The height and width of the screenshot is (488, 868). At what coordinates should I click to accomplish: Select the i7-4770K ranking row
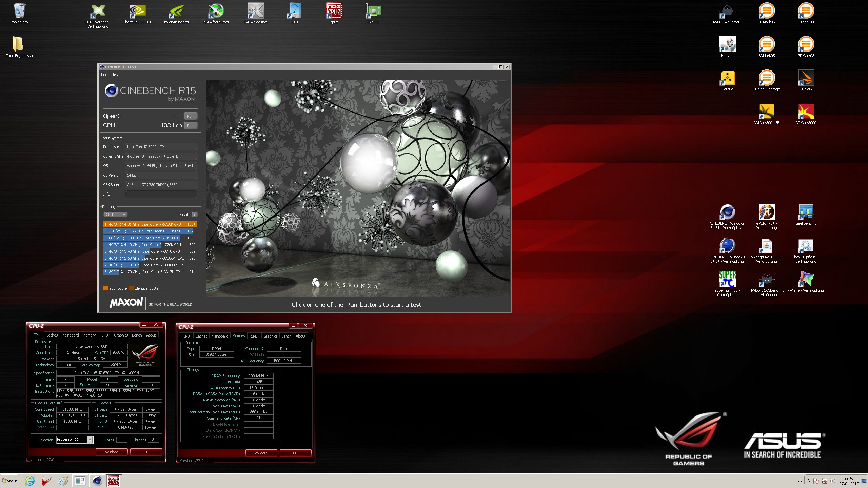pos(150,245)
